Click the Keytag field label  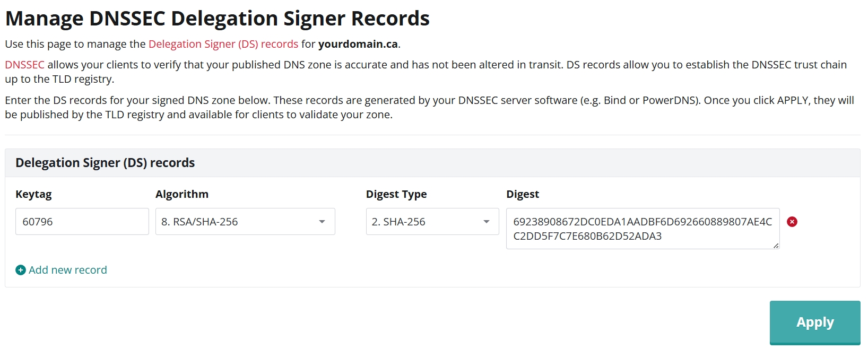click(x=33, y=194)
